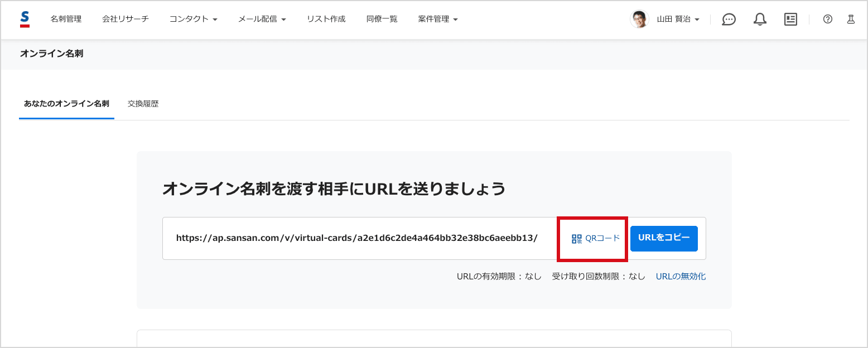Image resolution: width=868 pixels, height=348 pixels.
Task: Click the Sansan S logo
Action: click(25, 19)
